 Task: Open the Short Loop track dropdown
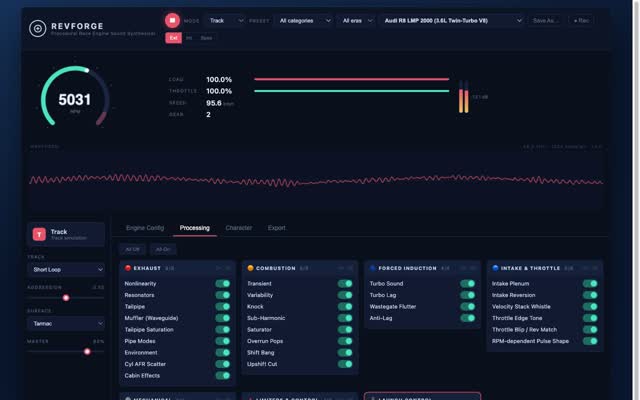click(x=66, y=269)
